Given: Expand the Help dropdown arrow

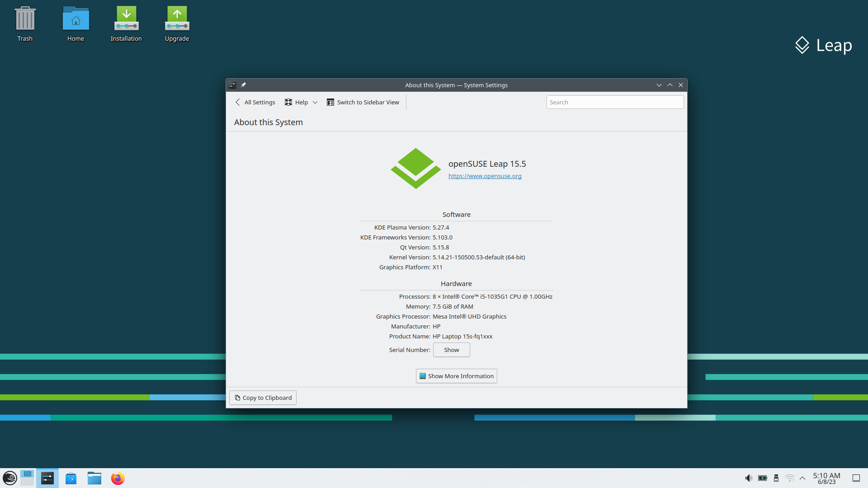Looking at the screenshot, I should (x=315, y=102).
